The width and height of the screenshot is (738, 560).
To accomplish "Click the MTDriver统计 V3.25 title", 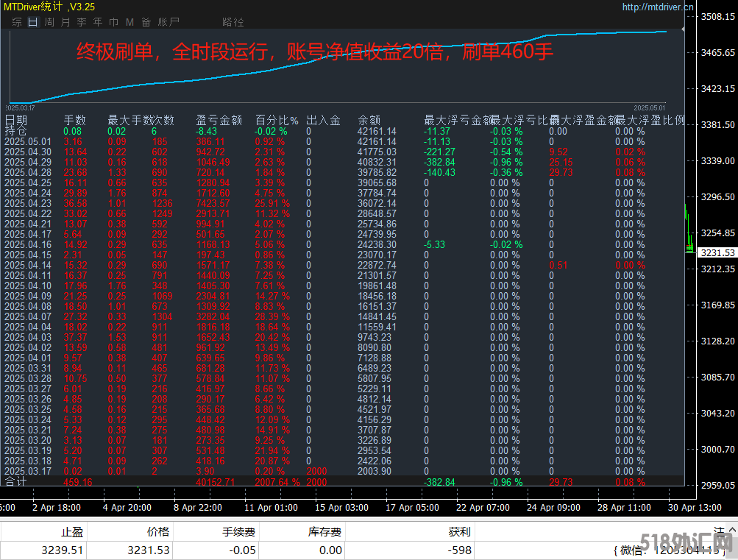I will tap(49, 7).
